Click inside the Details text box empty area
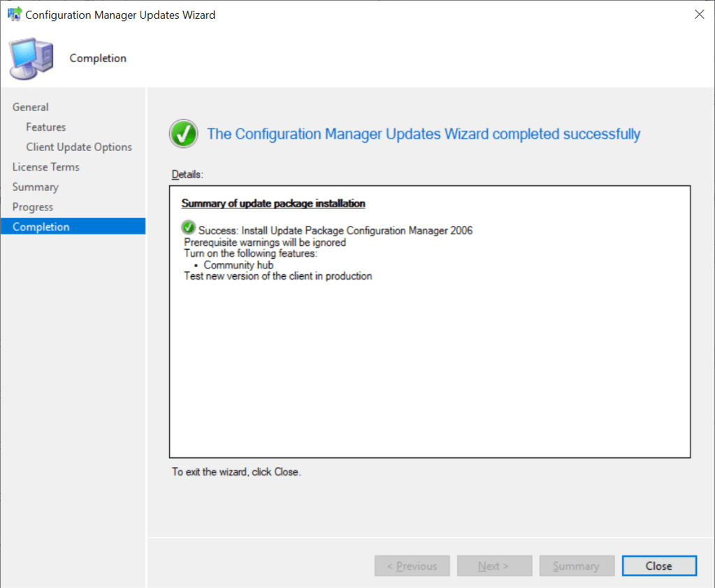The image size is (715, 588). pyautogui.click(x=429, y=371)
